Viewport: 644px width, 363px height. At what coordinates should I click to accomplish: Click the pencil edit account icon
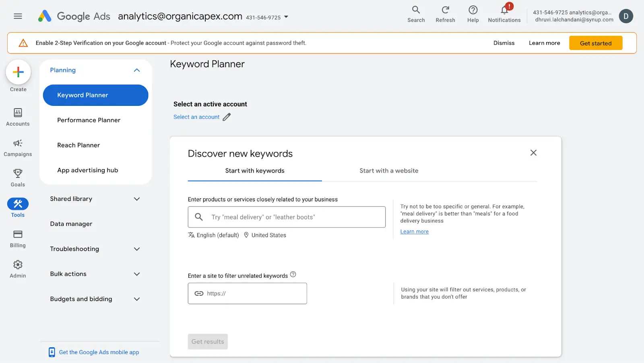click(227, 117)
